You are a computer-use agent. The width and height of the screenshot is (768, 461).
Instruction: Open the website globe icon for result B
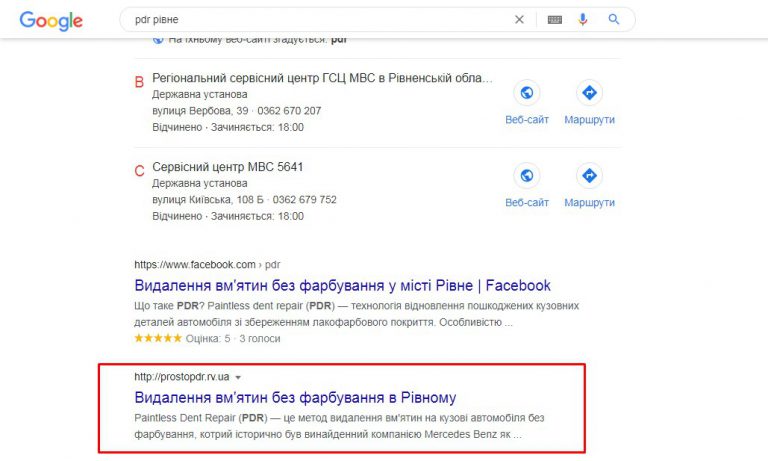click(x=527, y=92)
